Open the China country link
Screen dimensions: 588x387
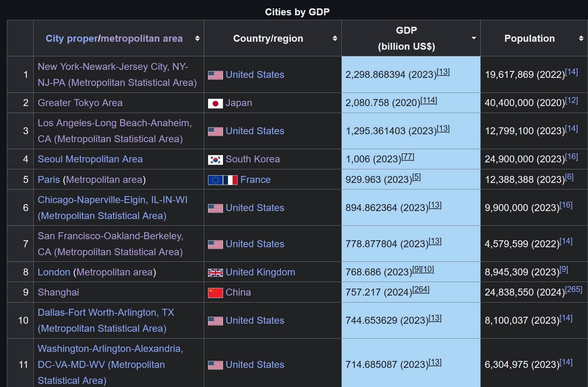coord(238,292)
